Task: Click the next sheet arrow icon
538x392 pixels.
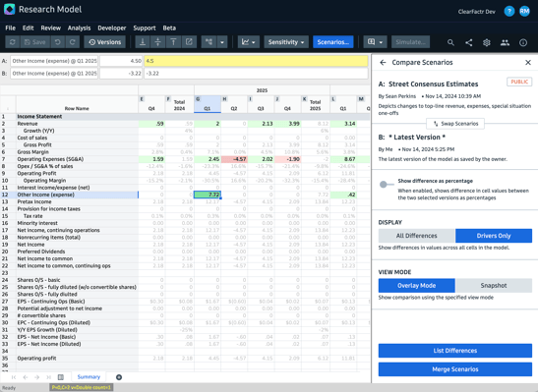Action: [36, 377]
